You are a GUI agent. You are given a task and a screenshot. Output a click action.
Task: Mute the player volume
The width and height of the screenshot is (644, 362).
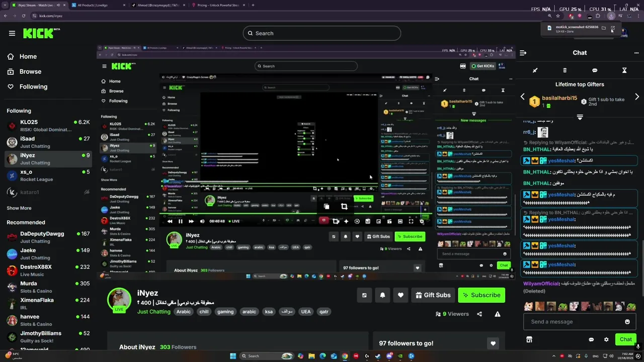click(202, 221)
